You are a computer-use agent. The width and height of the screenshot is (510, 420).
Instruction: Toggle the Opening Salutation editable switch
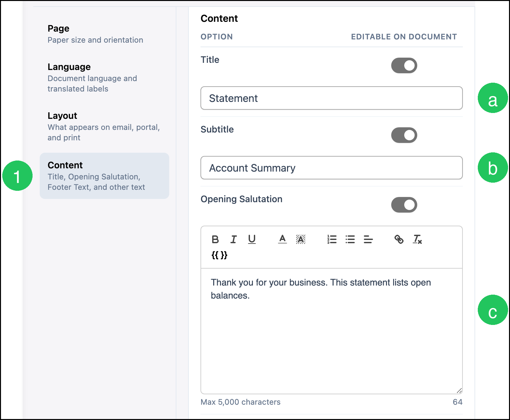click(x=404, y=205)
